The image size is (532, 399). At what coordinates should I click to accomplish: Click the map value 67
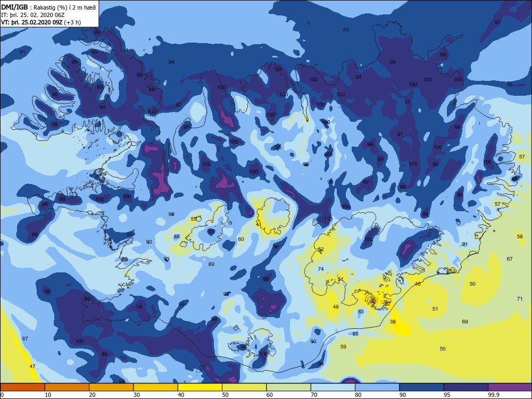point(510,259)
